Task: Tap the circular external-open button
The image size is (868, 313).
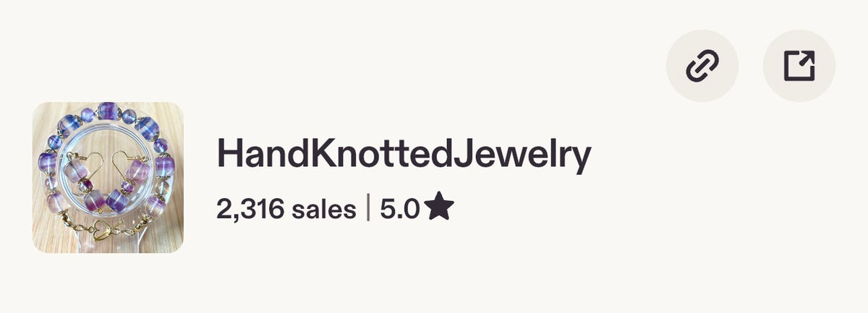Action: (799, 66)
